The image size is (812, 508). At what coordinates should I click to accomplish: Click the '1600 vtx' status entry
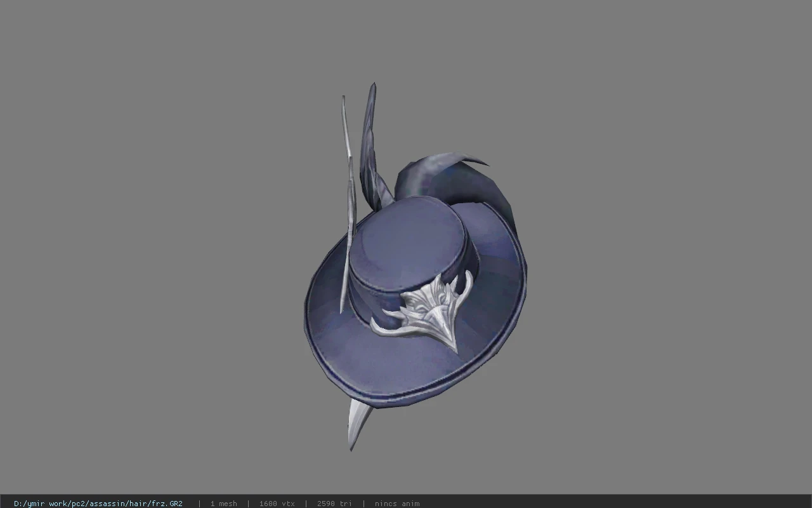277,504
